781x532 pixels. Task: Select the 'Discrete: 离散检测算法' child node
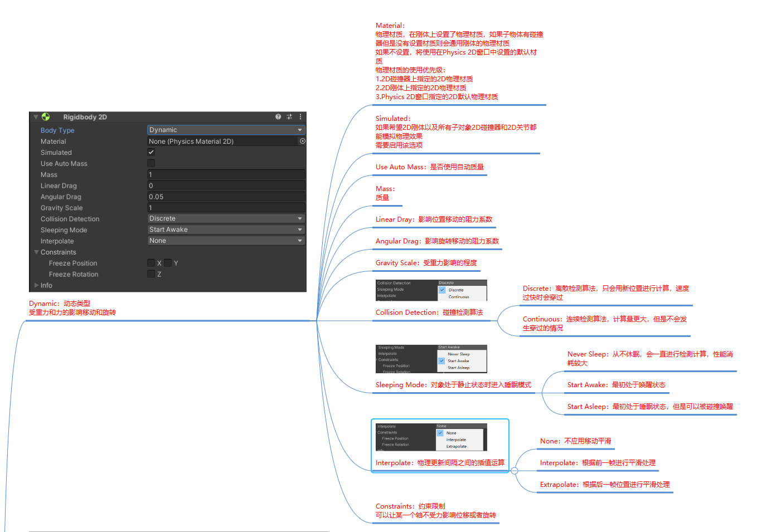pos(606,293)
